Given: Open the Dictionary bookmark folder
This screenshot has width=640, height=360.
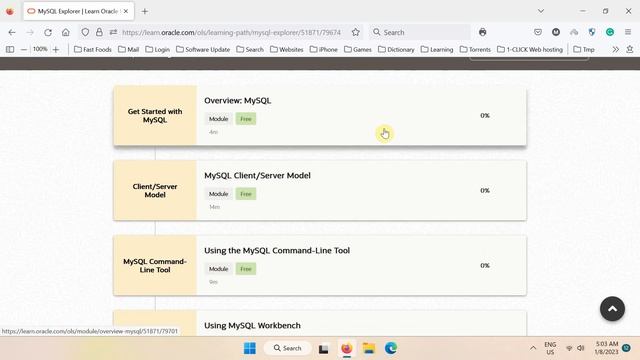Looking at the screenshot, I should [396, 49].
